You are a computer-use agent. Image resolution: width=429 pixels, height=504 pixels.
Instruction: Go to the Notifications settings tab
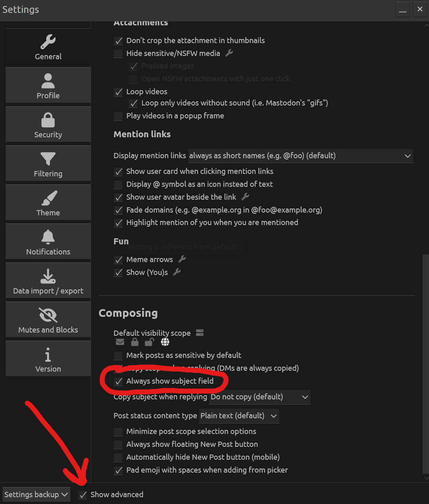tap(48, 242)
